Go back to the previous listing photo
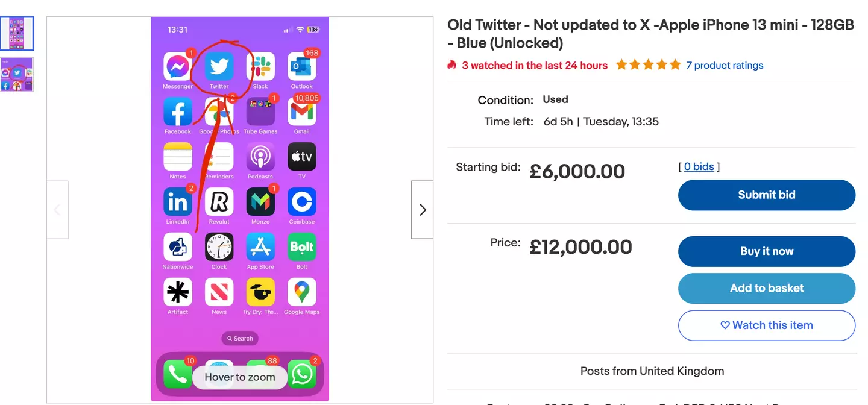Image resolution: width=868 pixels, height=405 pixels. 57,209
